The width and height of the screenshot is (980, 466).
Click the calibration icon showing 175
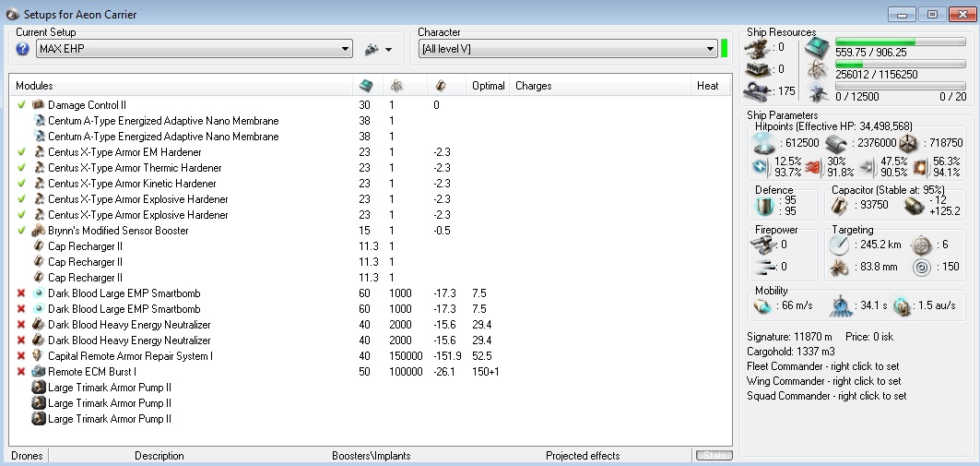757,90
